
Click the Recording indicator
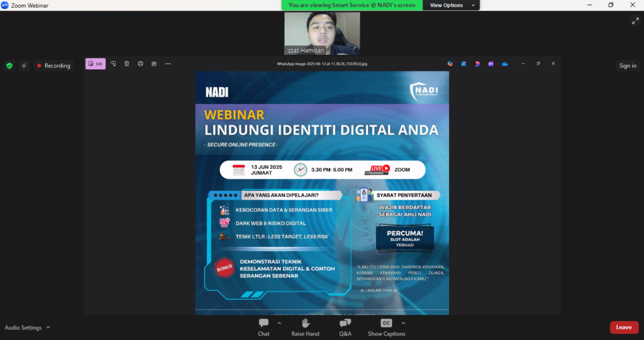click(53, 65)
